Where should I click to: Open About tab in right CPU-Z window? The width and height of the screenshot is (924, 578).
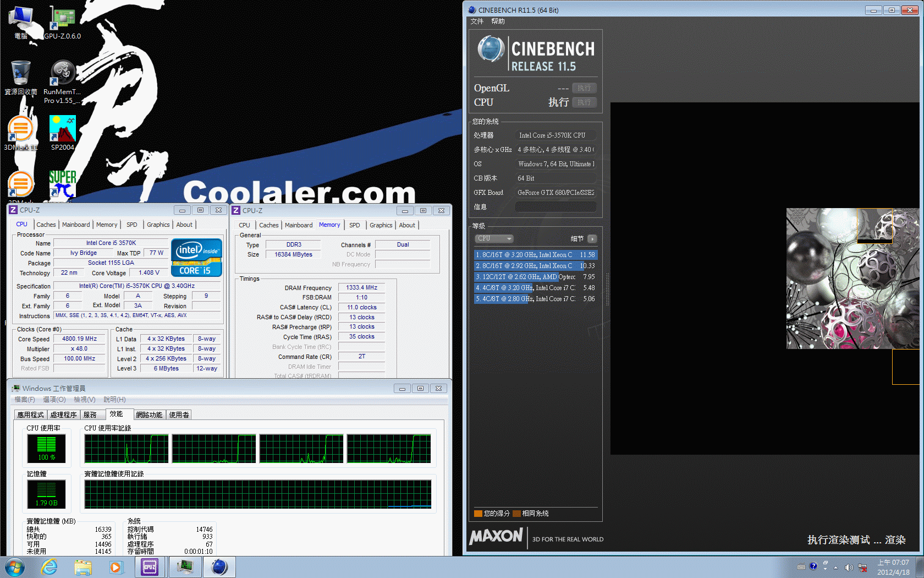point(407,225)
